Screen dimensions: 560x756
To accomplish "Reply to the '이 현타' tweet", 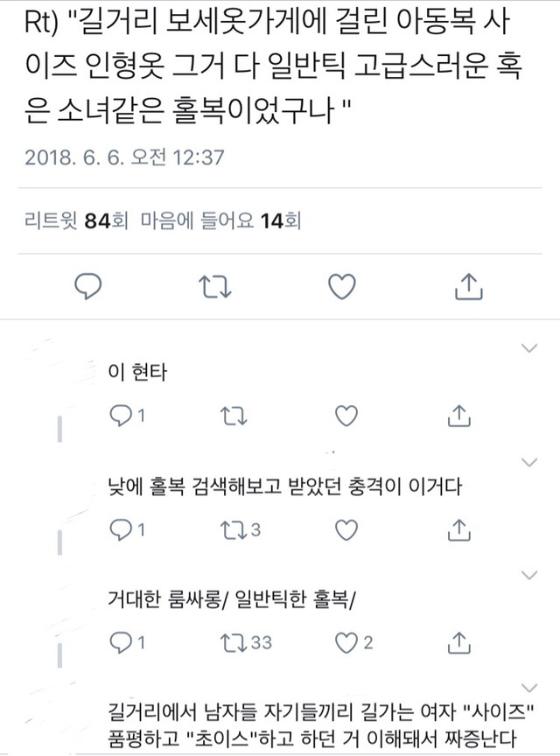I will coord(120,417).
